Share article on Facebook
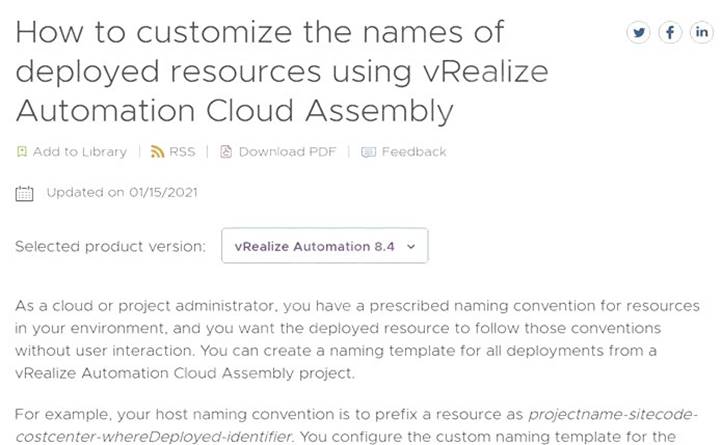The image size is (721, 445). tap(670, 32)
